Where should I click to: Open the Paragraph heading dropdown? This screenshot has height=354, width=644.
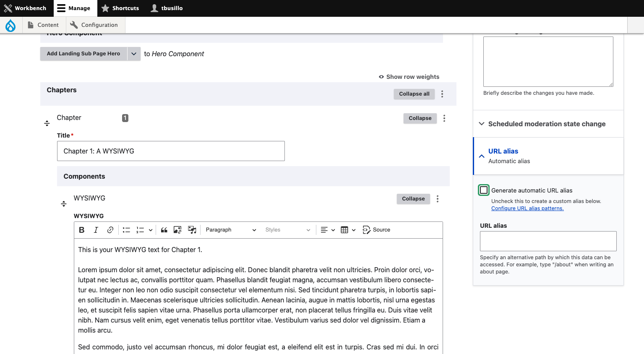[231, 230]
